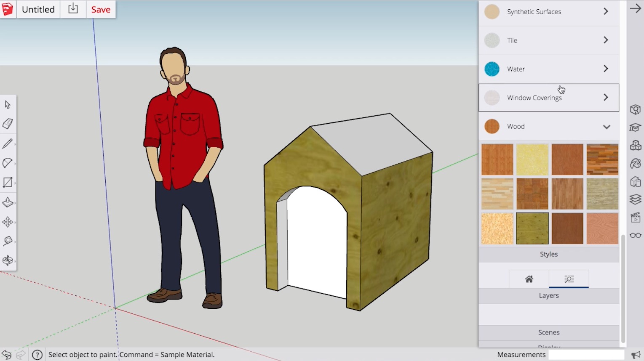Click the Untitled file name

[38, 9]
